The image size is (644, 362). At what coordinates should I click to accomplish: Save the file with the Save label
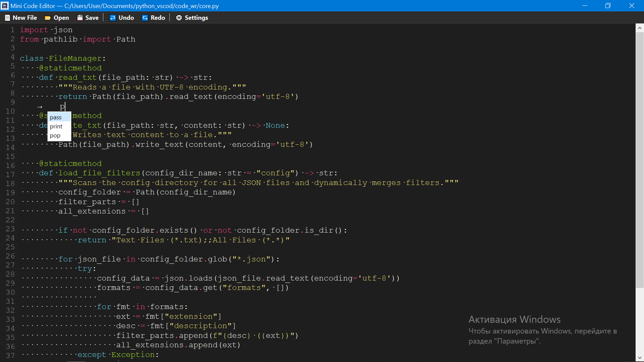tap(92, 18)
